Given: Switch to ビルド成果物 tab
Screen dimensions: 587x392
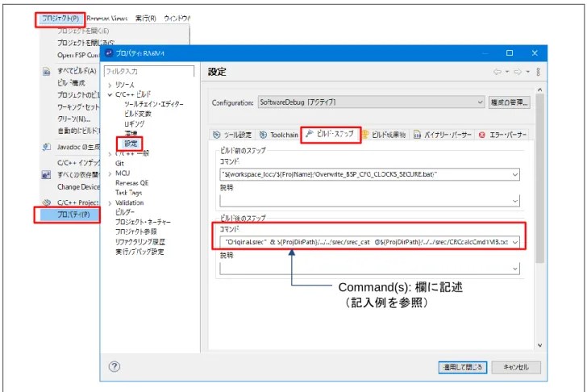Looking at the screenshot, I should coord(385,135).
